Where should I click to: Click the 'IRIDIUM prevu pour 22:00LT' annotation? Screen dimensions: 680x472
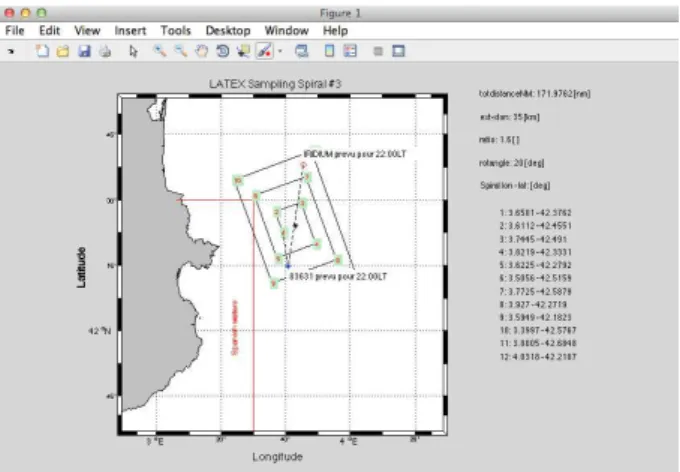355,154
